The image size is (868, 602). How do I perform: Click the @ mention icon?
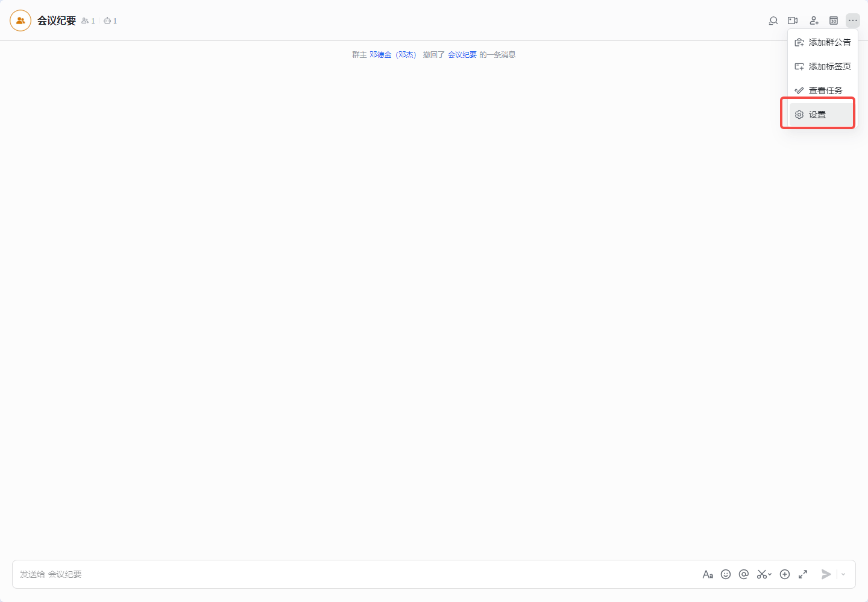(744, 574)
